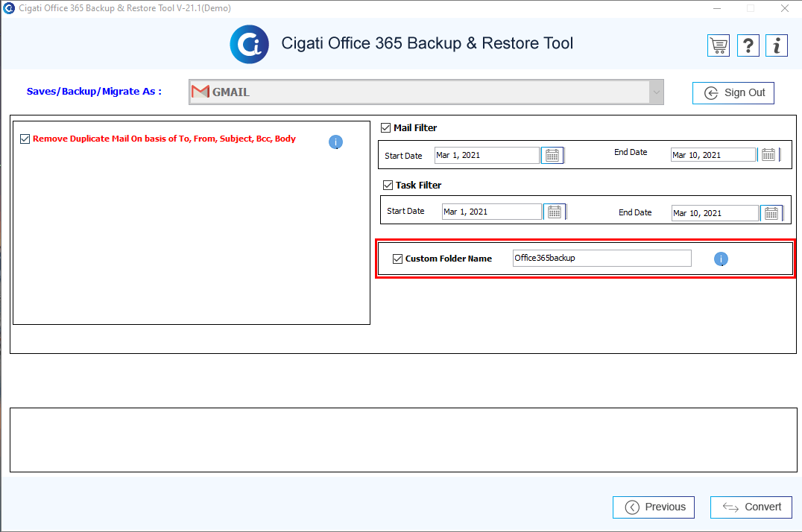Click info icon beside Remove Duplicate Mail
The height and width of the screenshot is (532, 802).
coord(335,142)
